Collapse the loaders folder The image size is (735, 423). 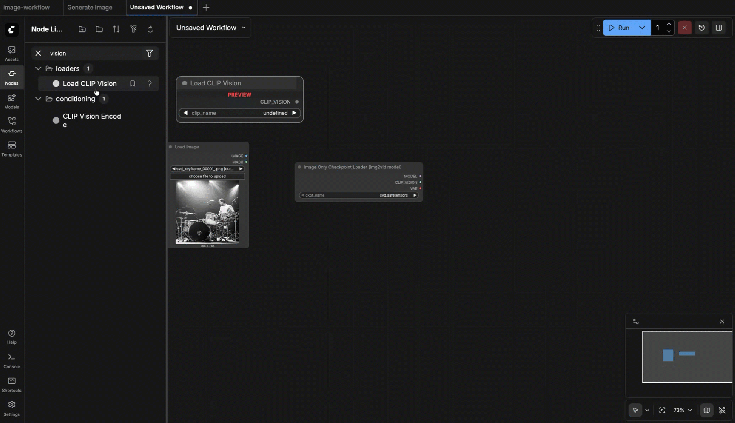tap(38, 68)
